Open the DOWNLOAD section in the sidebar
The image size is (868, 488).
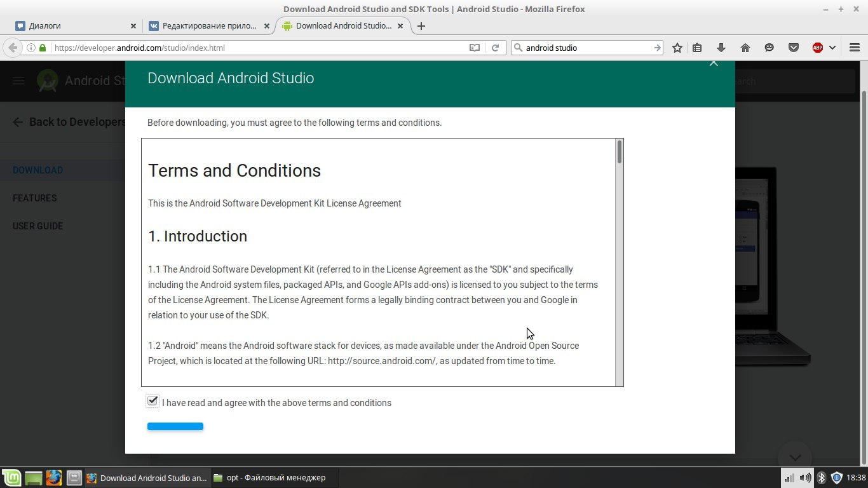click(x=37, y=170)
